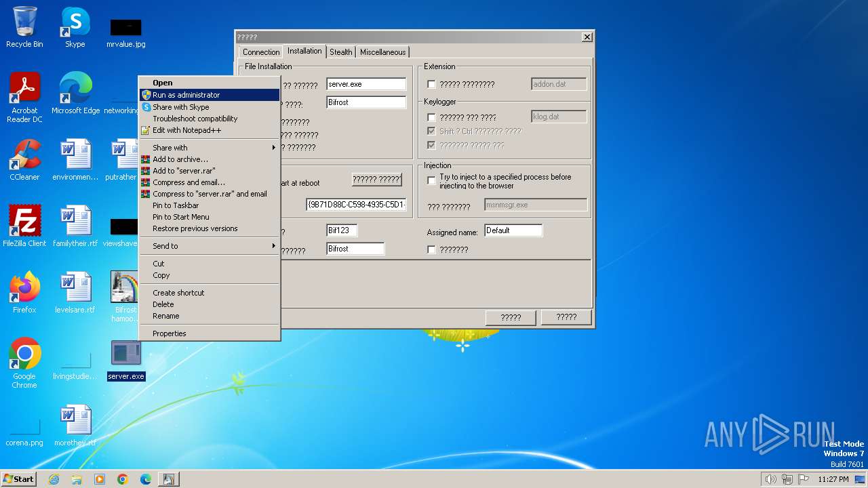Viewport: 868px width, 488px height.
Task: Launch media player from taskbar
Action: 100,479
